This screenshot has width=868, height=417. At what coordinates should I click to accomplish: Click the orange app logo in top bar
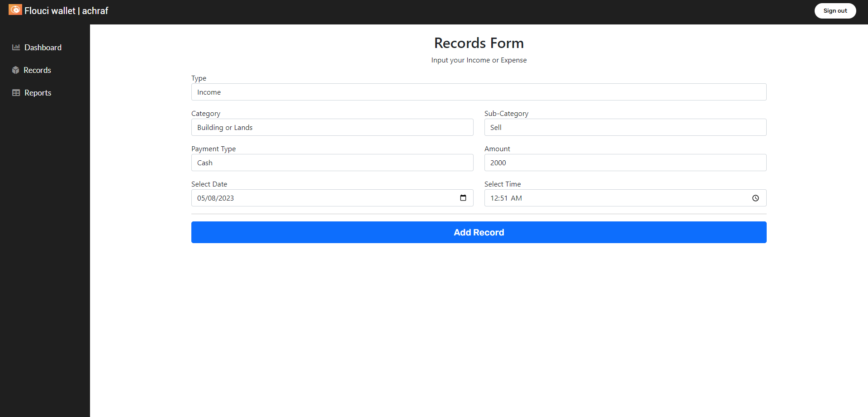tap(15, 10)
